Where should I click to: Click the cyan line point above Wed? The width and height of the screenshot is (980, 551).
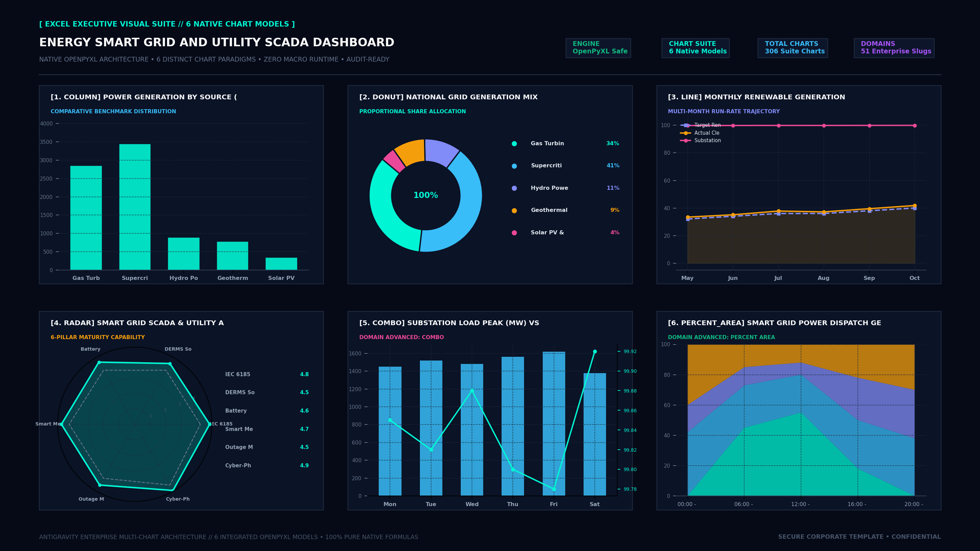[x=472, y=390]
